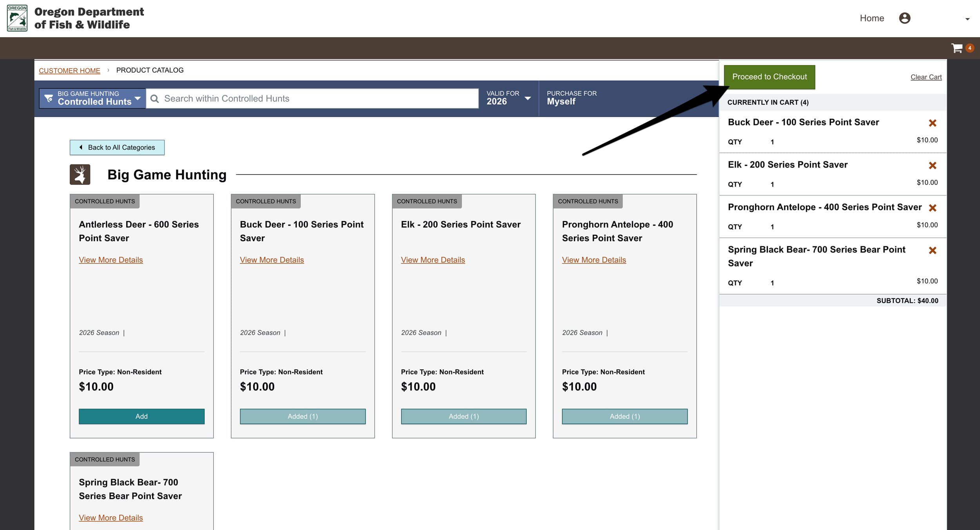Select the Purchase For Myself option

click(x=572, y=98)
